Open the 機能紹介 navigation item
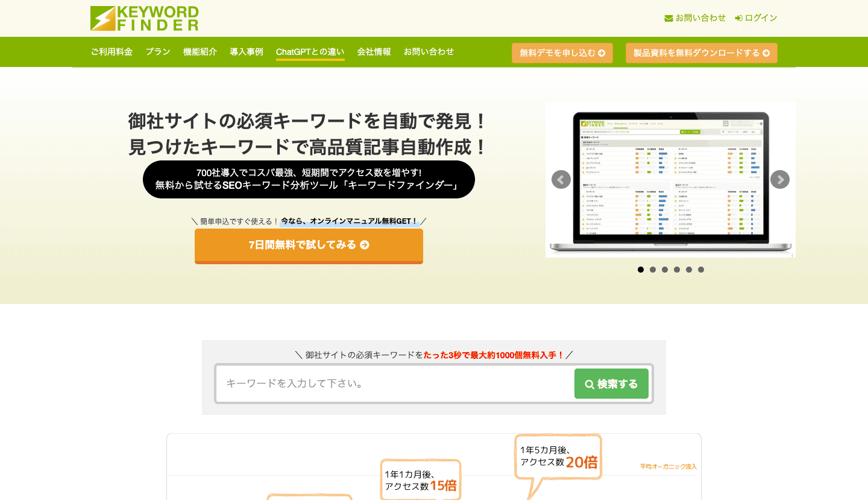868x500 pixels. pos(200,52)
